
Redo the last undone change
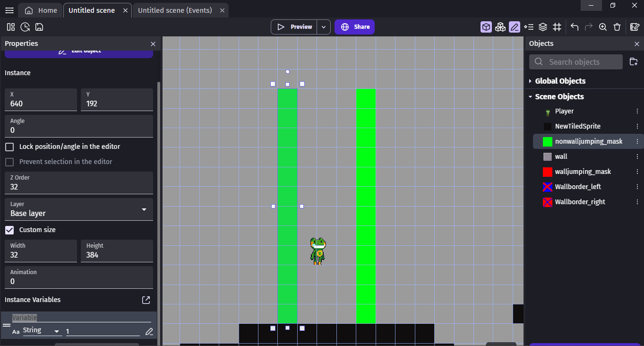589,27
